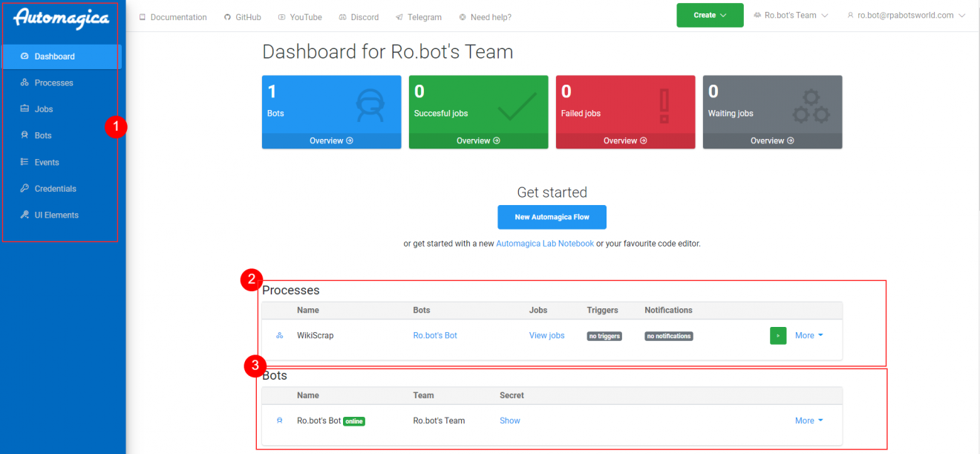The image size is (980, 454).
Task: Expand the green Create dropdown
Action: tap(709, 14)
